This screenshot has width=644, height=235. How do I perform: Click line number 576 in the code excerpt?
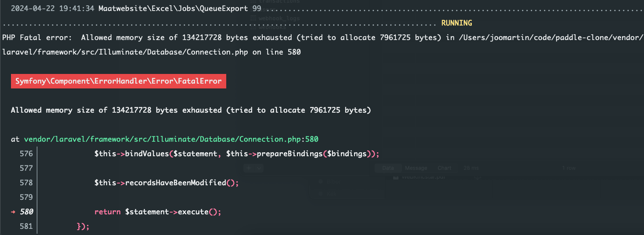click(x=26, y=154)
